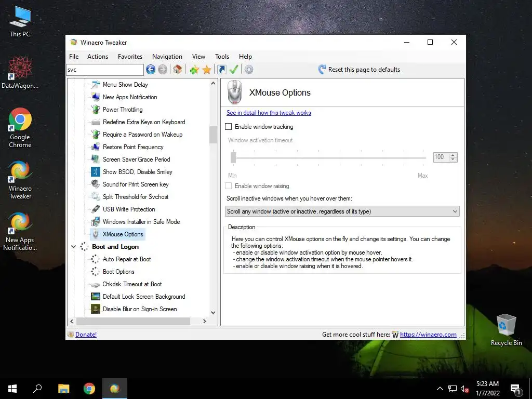
Task: Click the Donate! link
Action: (x=86, y=335)
